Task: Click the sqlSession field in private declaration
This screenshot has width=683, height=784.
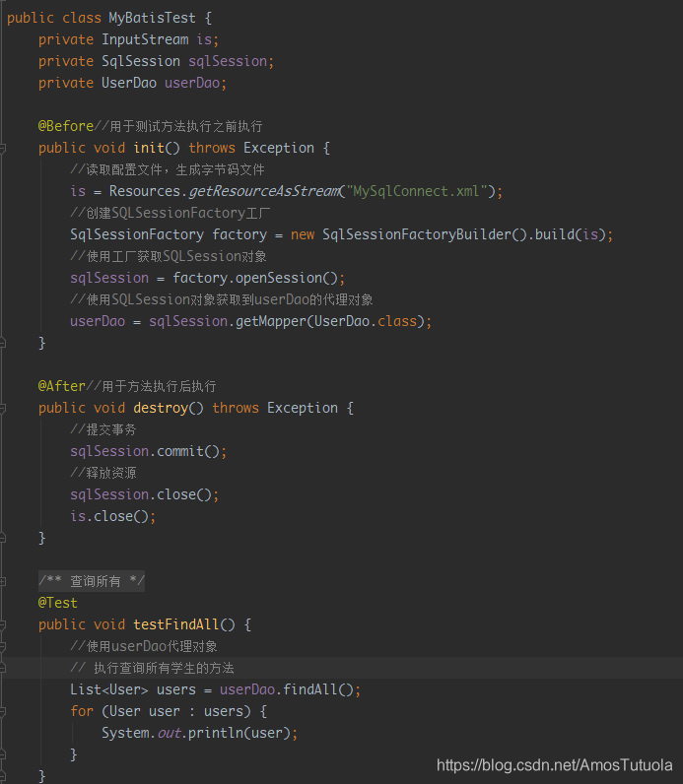Action: click(228, 61)
